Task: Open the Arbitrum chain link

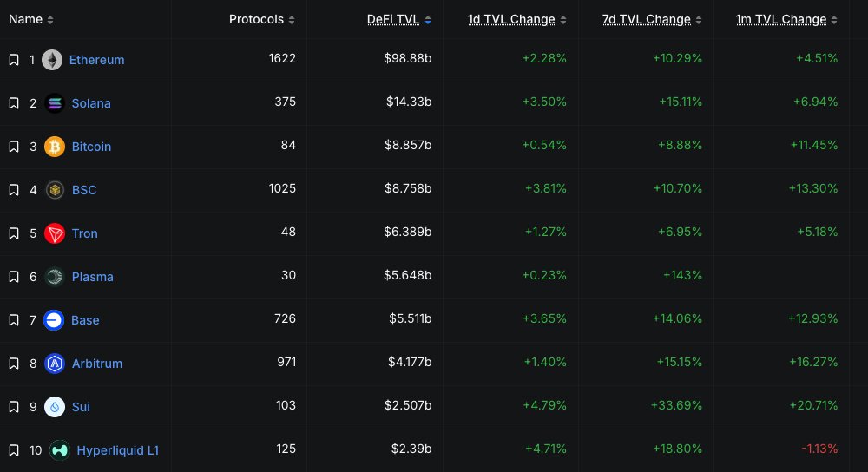Action: pyautogui.click(x=96, y=364)
